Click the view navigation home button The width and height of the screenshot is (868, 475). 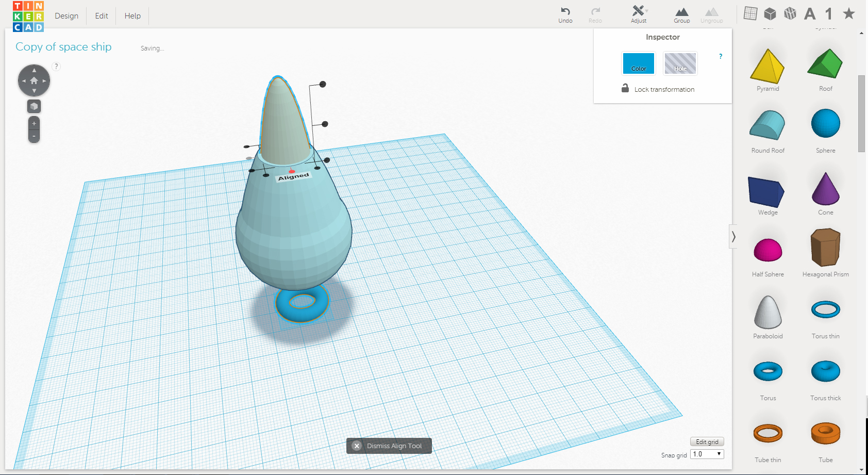coord(34,81)
